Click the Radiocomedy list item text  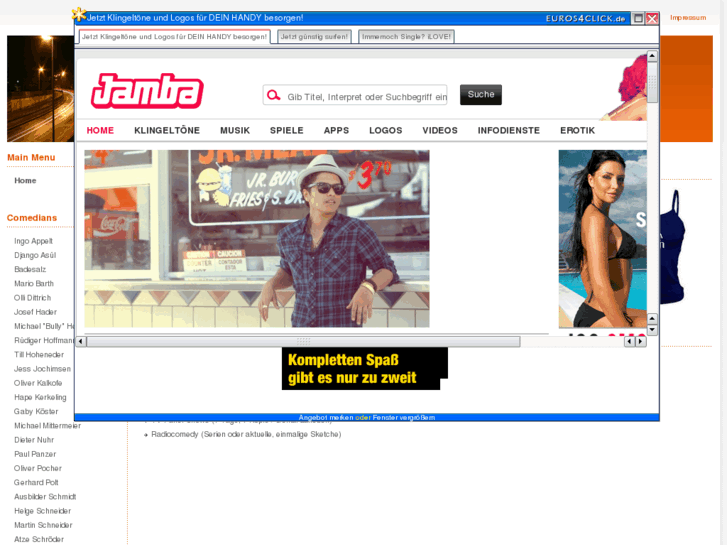[x=246, y=435]
